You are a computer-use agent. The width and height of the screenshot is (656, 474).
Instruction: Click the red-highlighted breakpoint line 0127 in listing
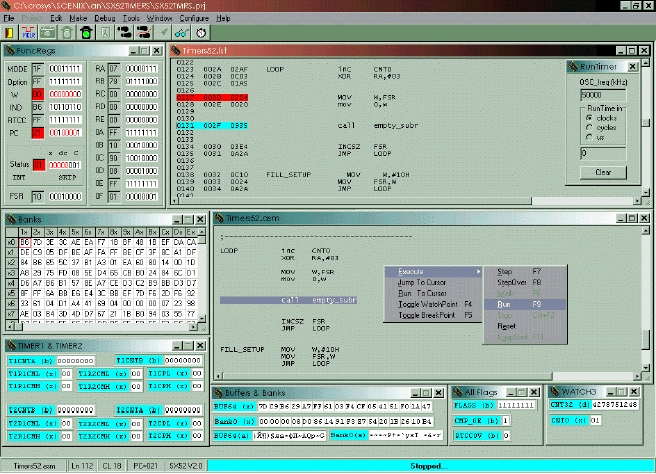[212, 97]
